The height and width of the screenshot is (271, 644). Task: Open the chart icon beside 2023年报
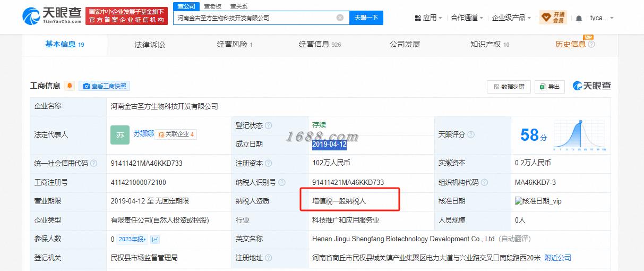tap(155, 240)
